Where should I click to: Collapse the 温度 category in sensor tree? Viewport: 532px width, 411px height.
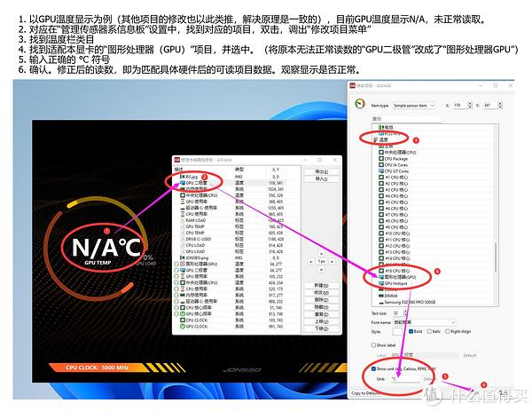click(375, 139)
